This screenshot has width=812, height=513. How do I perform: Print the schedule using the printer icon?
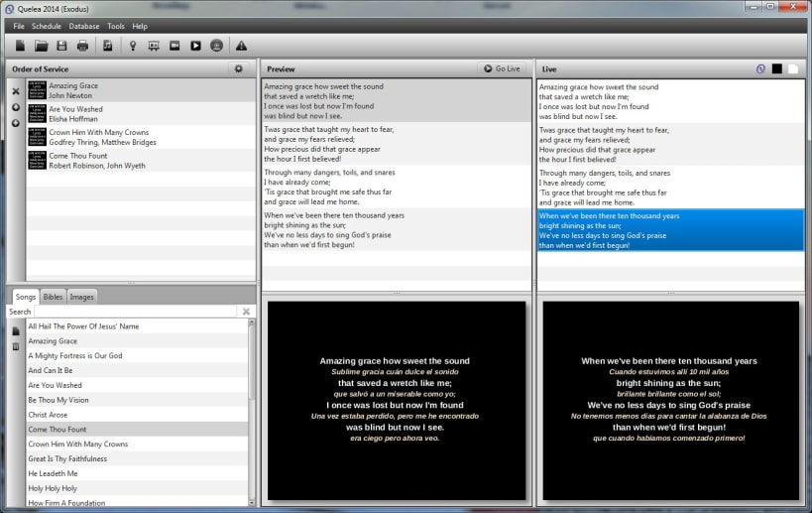point(82,46)
